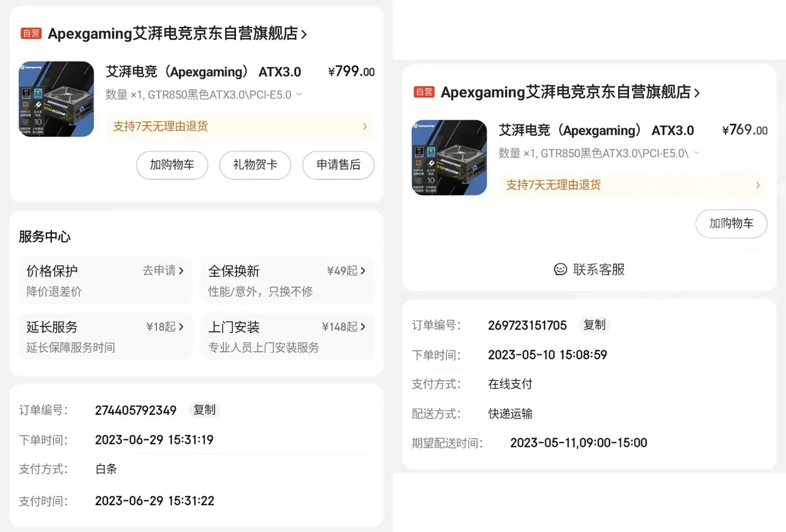This screenshot has height=532, width=786.
Task: Click 自营 badge in the ¥769 order
Action: [x=424, y=93]
